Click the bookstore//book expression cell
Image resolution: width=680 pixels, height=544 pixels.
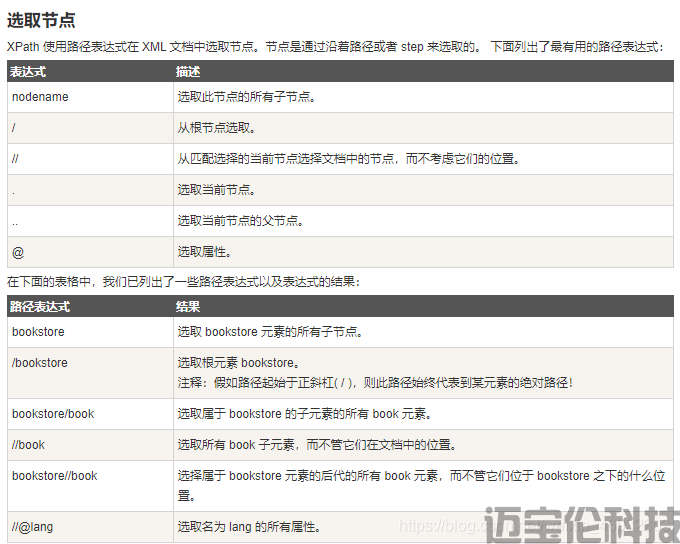[55, 476]
